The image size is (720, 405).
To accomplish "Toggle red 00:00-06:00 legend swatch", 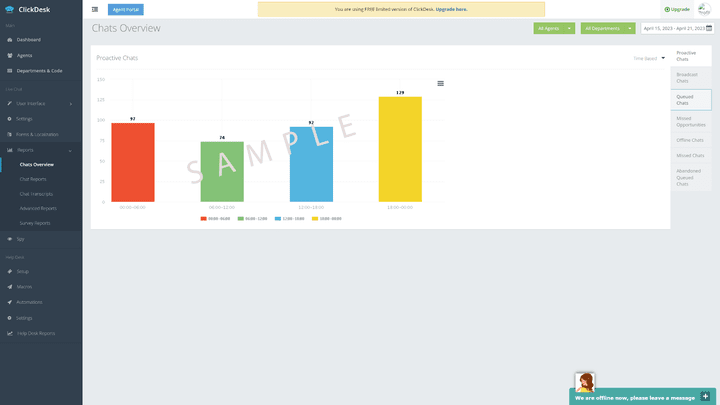I will (x=203, y=219).
